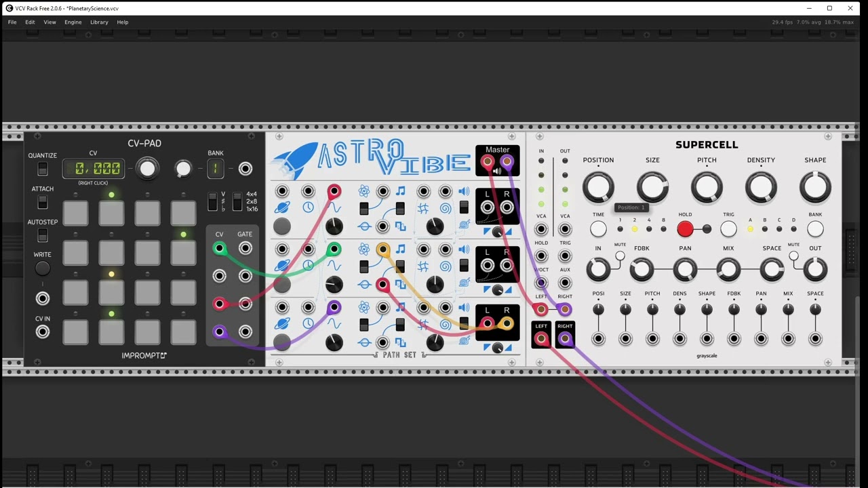Click the speaker icon in Astrovibe's middle row
The height and width of the screenshot is (488, 868).
coord(464,249)
